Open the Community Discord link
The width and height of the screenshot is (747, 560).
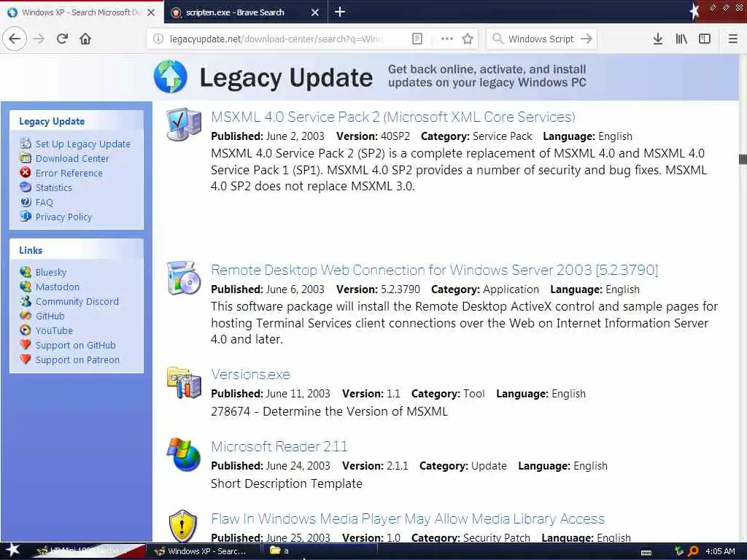(x=77, y=302)
